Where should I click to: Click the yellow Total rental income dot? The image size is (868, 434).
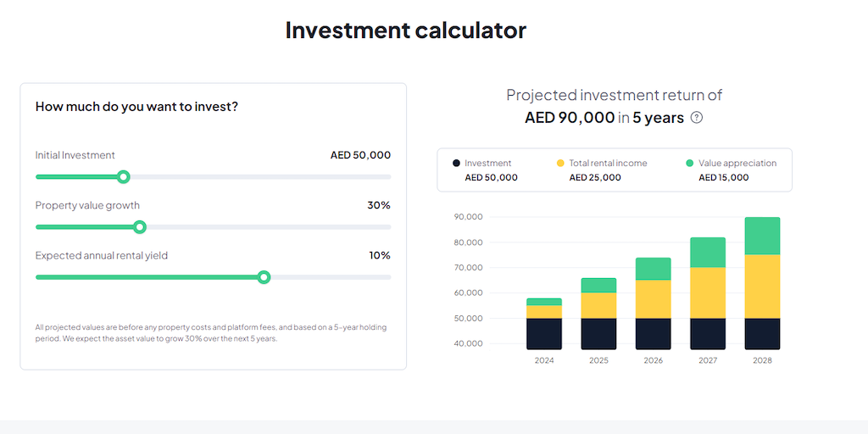(x=560, y=163)
